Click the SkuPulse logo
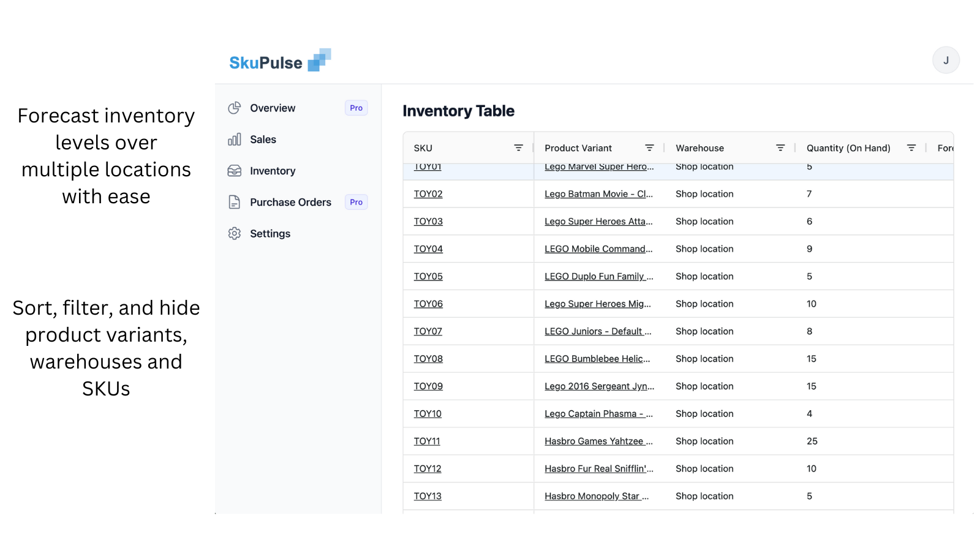Viewport: 980px width, 551px height. [x=280, y=61]
